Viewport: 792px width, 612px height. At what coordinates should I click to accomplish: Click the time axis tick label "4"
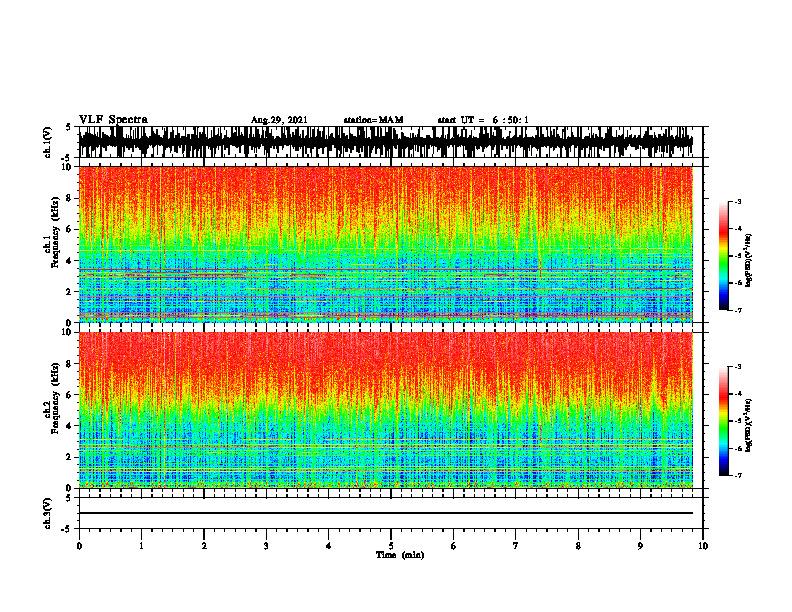click(x=329, y=546)
